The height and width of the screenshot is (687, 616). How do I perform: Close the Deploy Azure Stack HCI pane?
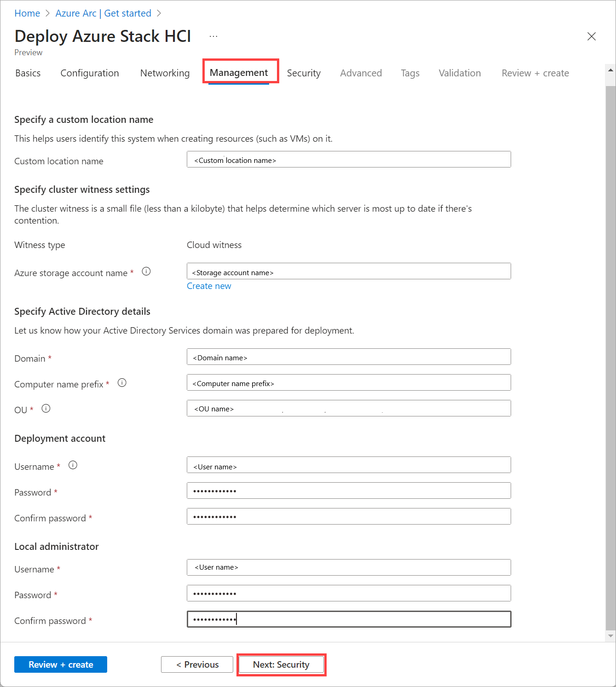click(x=592, y=36)
